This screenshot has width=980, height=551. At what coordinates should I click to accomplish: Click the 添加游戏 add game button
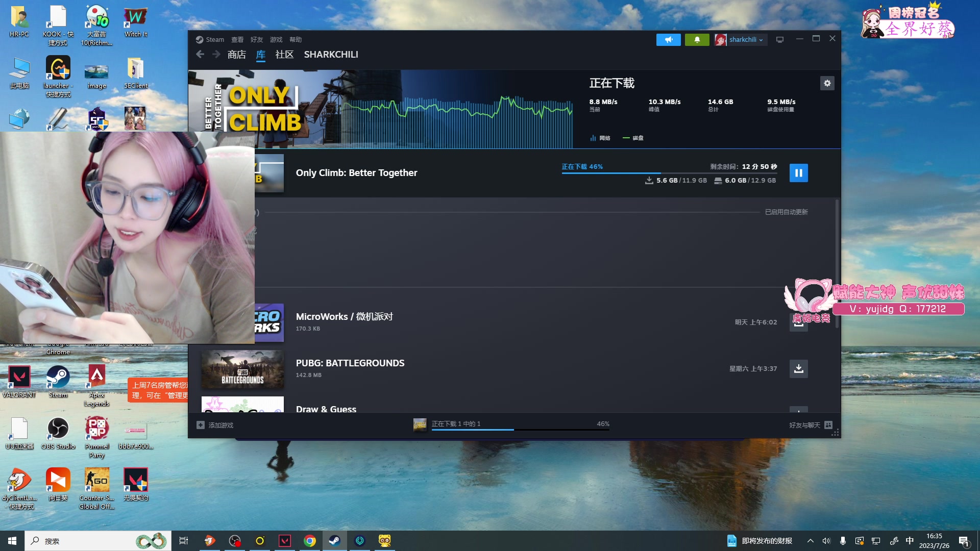click(x=215, y=425)
